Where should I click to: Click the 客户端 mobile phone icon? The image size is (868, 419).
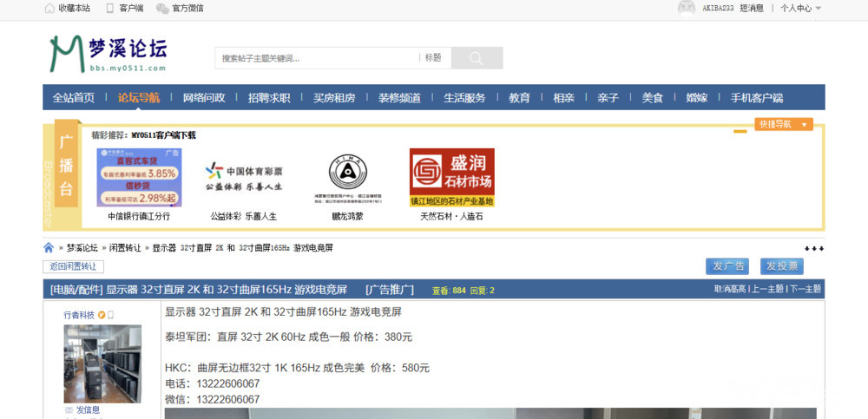click(110, 8)
